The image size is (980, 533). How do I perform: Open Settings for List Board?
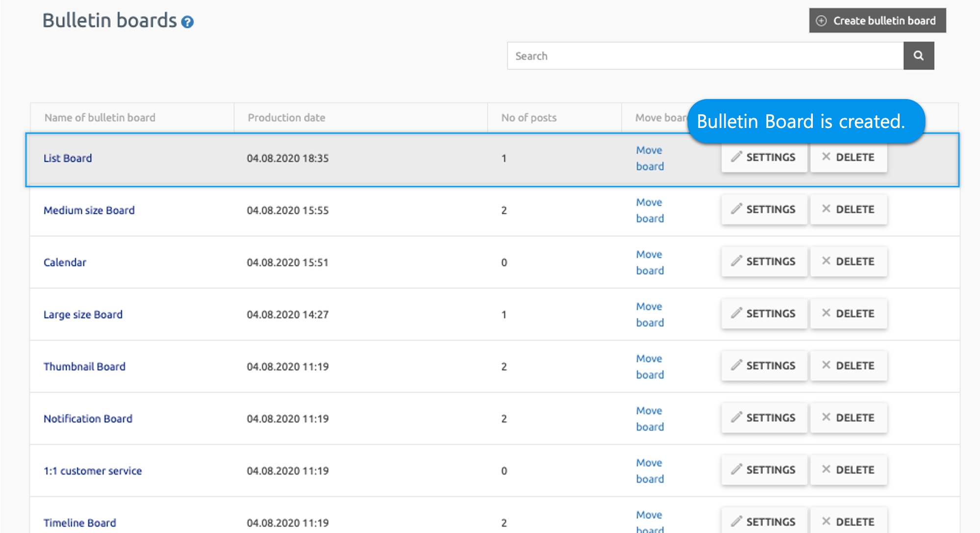tap(764, 157)
